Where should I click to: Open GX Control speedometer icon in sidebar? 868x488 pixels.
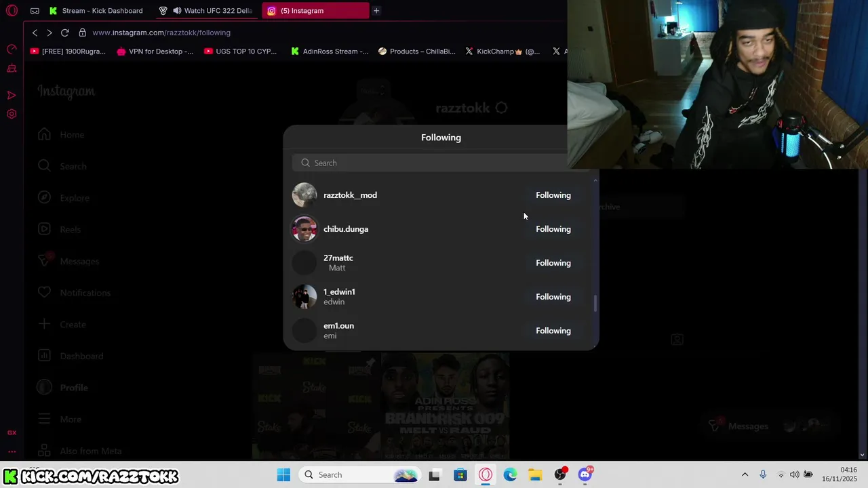(x=12, y=49)
